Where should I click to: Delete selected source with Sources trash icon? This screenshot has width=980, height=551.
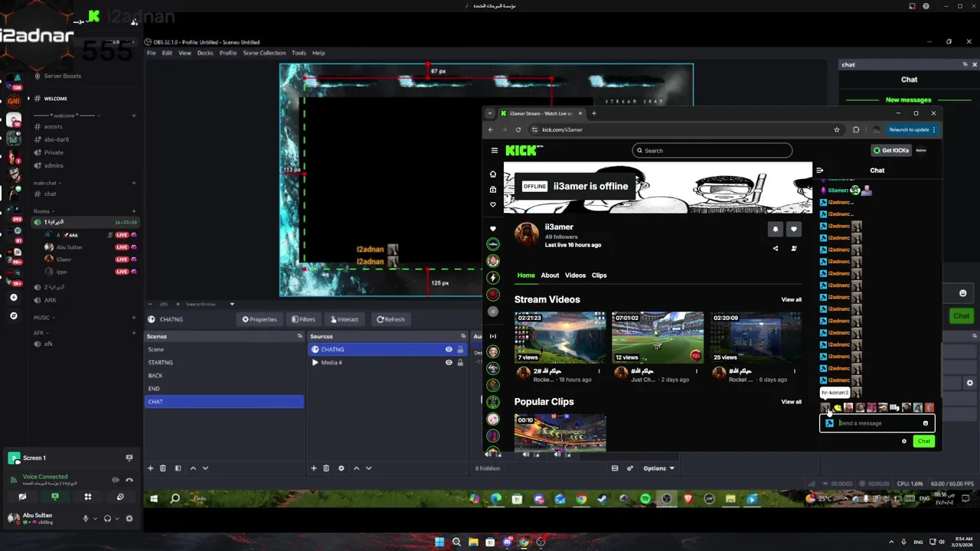pos(326,468)
